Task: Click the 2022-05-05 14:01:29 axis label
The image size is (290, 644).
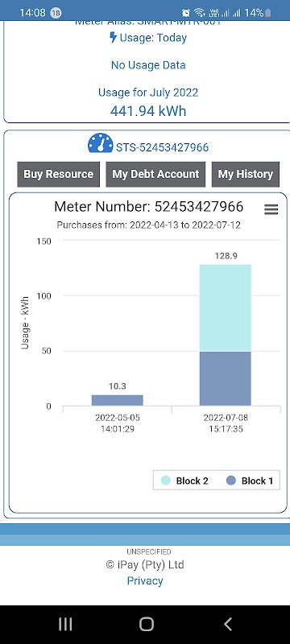Action: tap(118, 423)
